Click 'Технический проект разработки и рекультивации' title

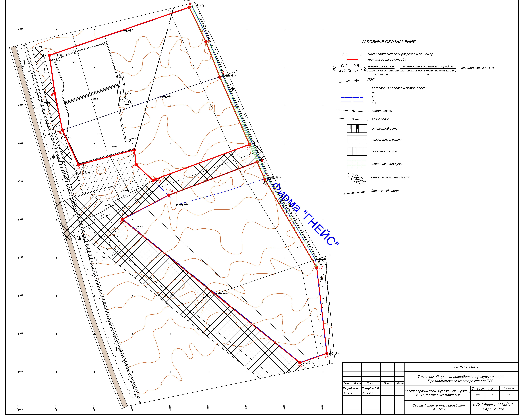click(x=461, y=377)
